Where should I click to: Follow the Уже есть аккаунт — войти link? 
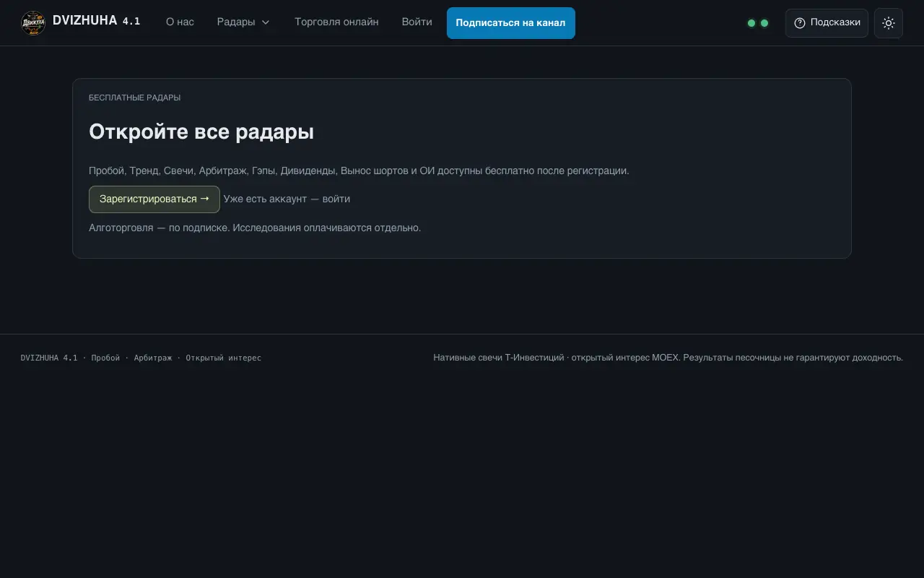287,199
